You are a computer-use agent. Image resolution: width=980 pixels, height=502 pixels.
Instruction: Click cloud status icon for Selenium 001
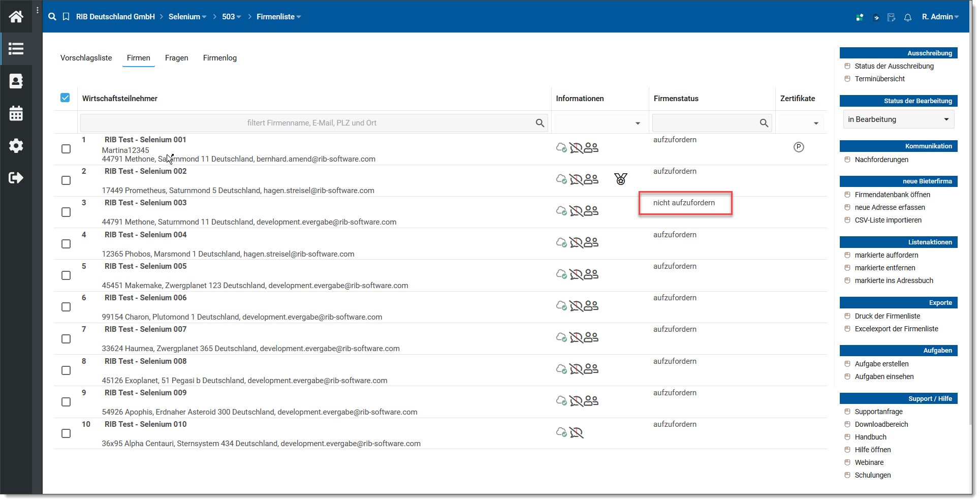tap(561, 148)
